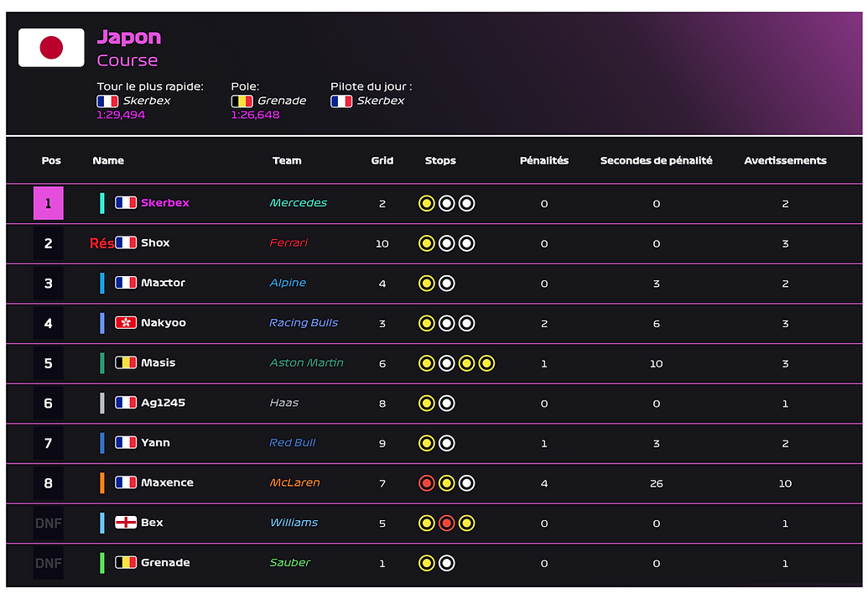
Task: Click the French flag beside Ag1245
Action: [126, 403]
